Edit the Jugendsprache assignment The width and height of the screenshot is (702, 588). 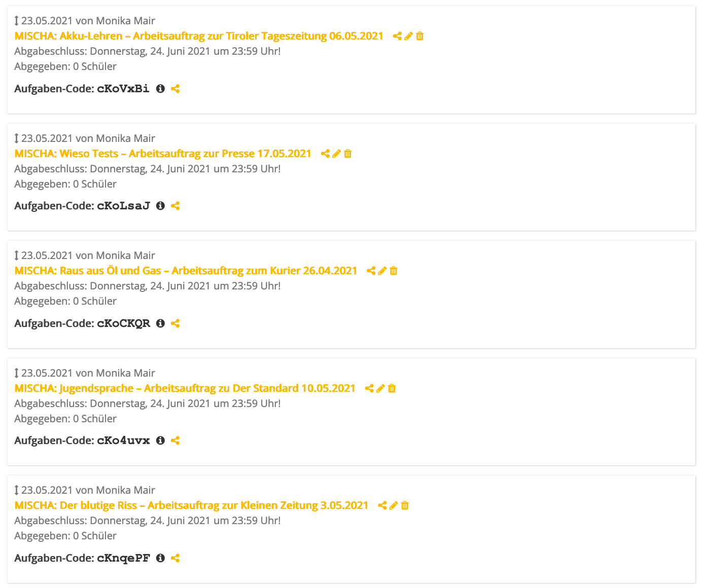click(380, 388)
